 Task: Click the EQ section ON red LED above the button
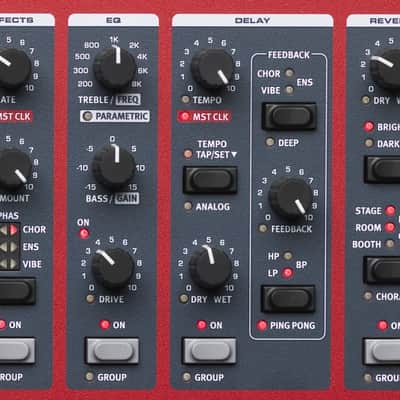[x=105, y=324]
